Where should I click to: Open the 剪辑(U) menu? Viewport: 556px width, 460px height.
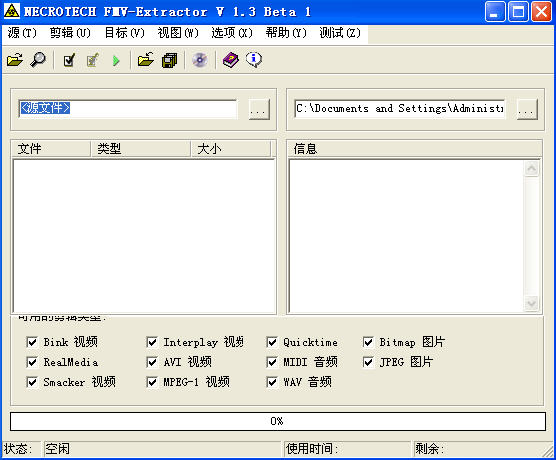click(70, 33)
